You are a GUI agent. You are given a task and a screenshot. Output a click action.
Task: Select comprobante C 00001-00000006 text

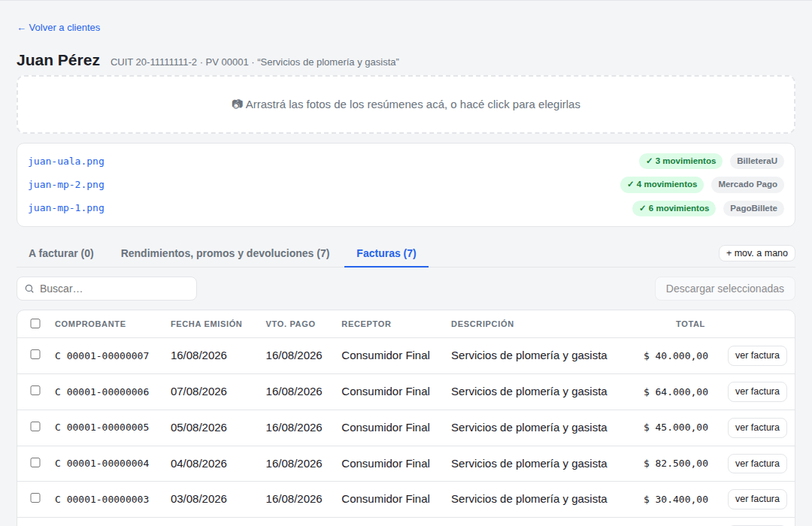coord(102,392)
